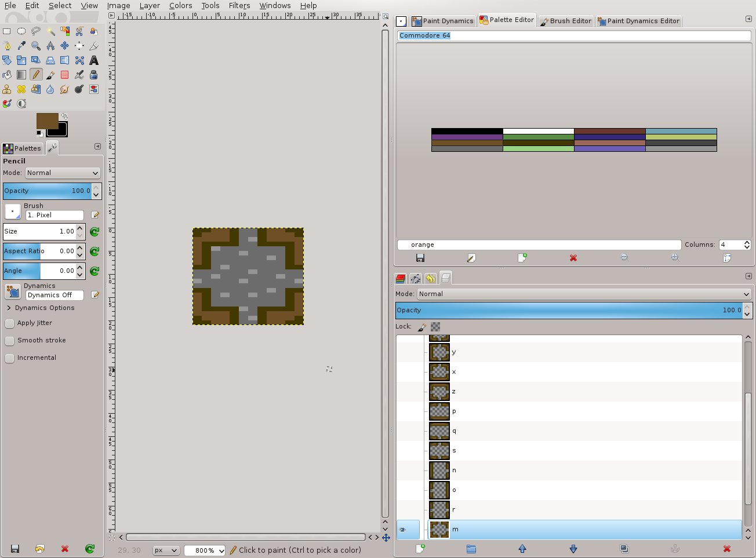This screenshot has height=558, width=756.
Task: Toggle the Smooth stroke checkbox
Action: click(9, 341)
